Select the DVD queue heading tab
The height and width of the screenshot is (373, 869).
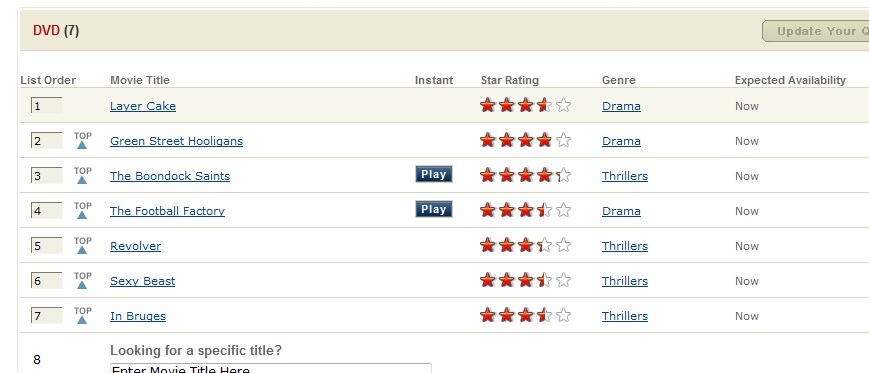56,30
